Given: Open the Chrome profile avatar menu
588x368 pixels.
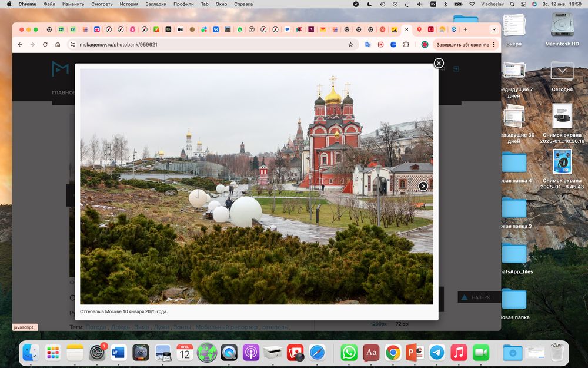Looking at the screenshot, I should [x=425, y=44].
